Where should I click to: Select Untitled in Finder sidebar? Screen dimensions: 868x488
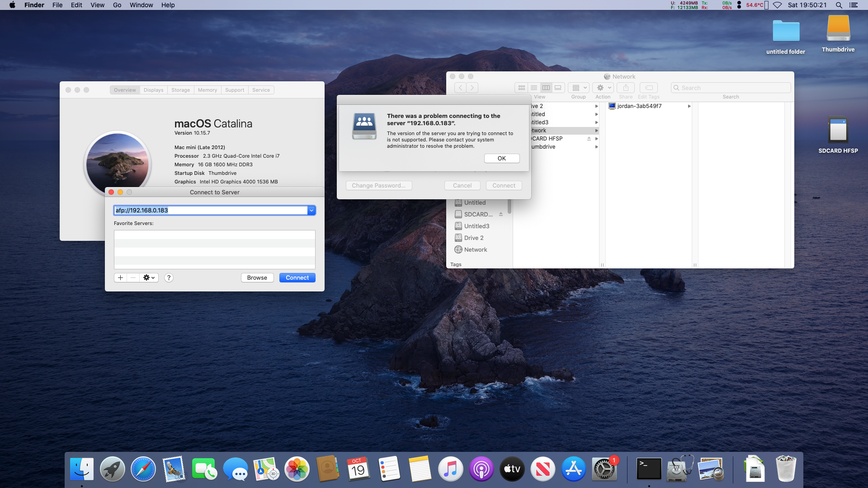pyautogui.click(x=475, y=202)
